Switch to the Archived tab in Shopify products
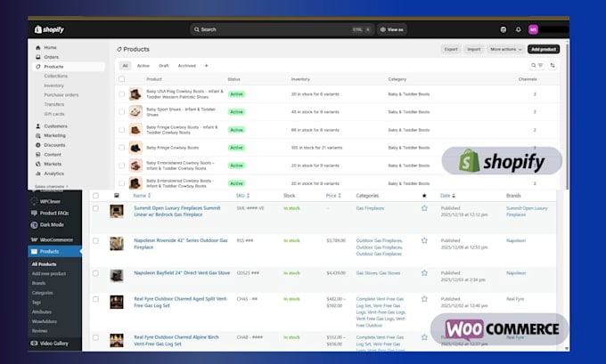 (186, 66)
